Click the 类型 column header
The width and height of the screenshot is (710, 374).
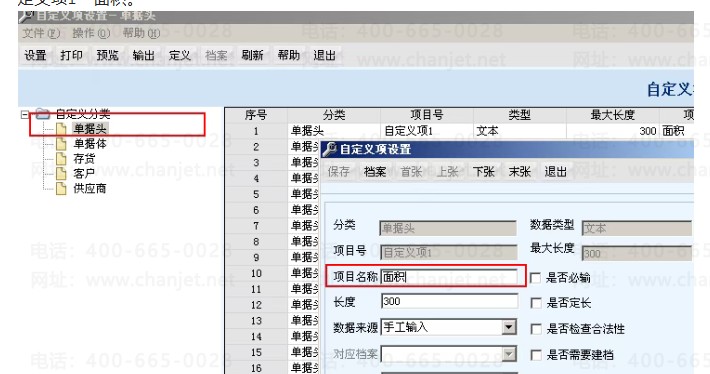point(520,115)
